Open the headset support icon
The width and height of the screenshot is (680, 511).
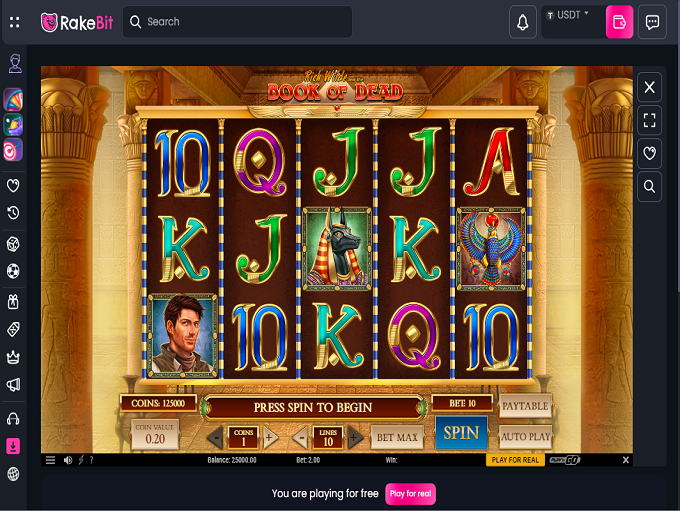tap(13, 419)
